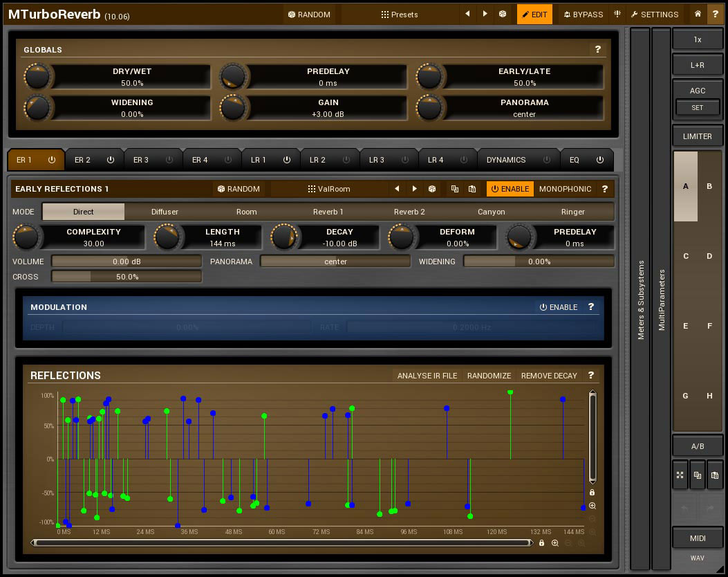Image resolution: width=728 pixels, height=577 pixels.
Task: Click the dice icon next to Presets
Action: [x=503, y=14]
